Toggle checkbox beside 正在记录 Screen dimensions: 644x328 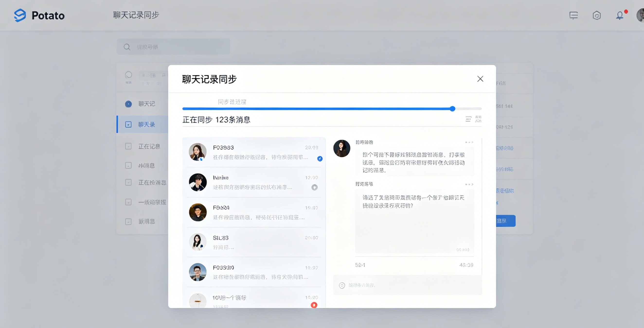(128, 146)
